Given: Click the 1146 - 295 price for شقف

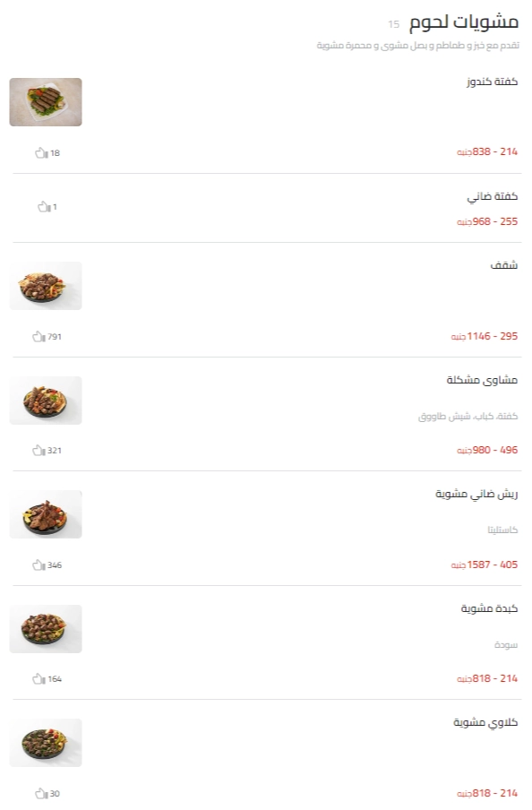Looking at the screenshot, I should 485,336.
